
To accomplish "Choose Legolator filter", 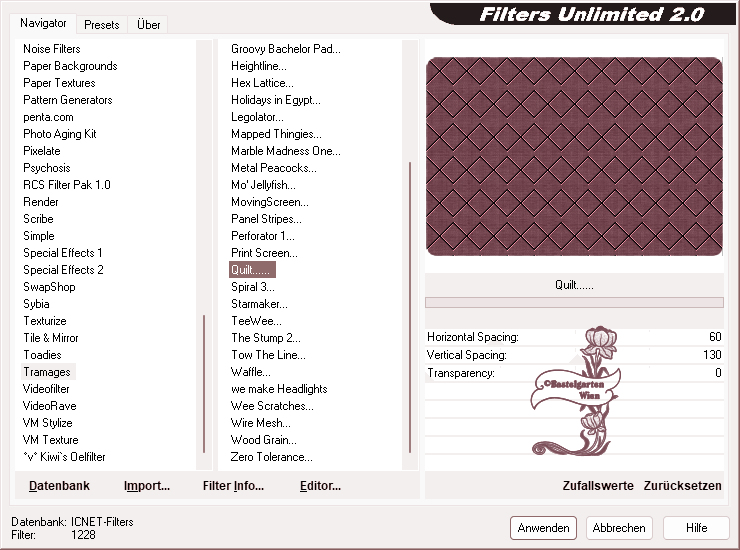I will click(x=257, y=117).
